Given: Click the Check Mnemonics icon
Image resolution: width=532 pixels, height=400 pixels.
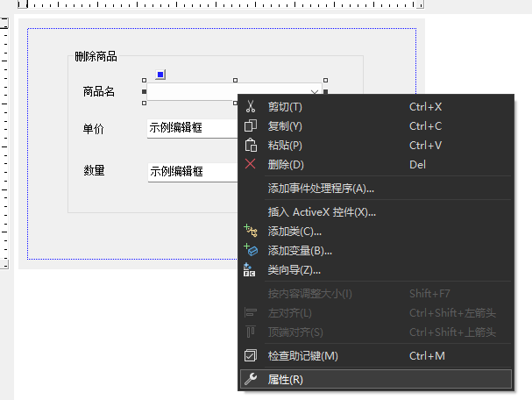Looking at the screenshot, I should pyautogui.click(x=251, y=355).
